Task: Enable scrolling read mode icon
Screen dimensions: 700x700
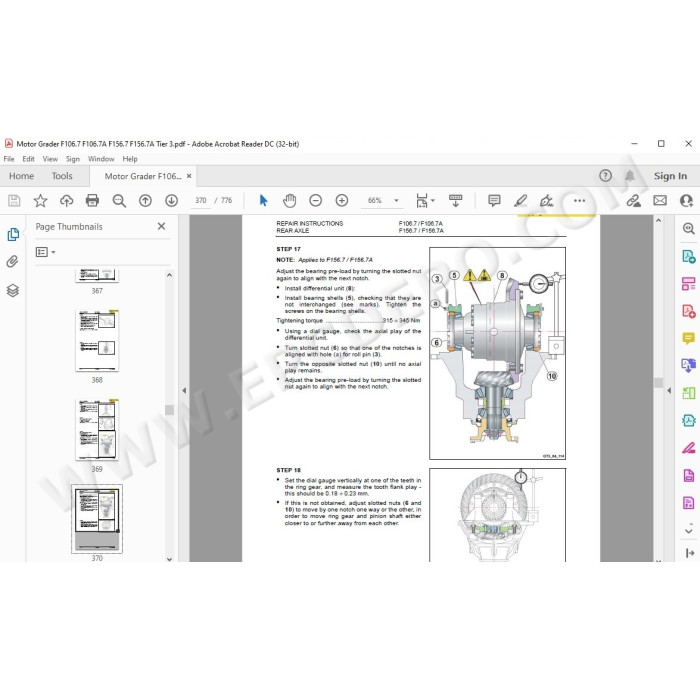Action: 455,200
